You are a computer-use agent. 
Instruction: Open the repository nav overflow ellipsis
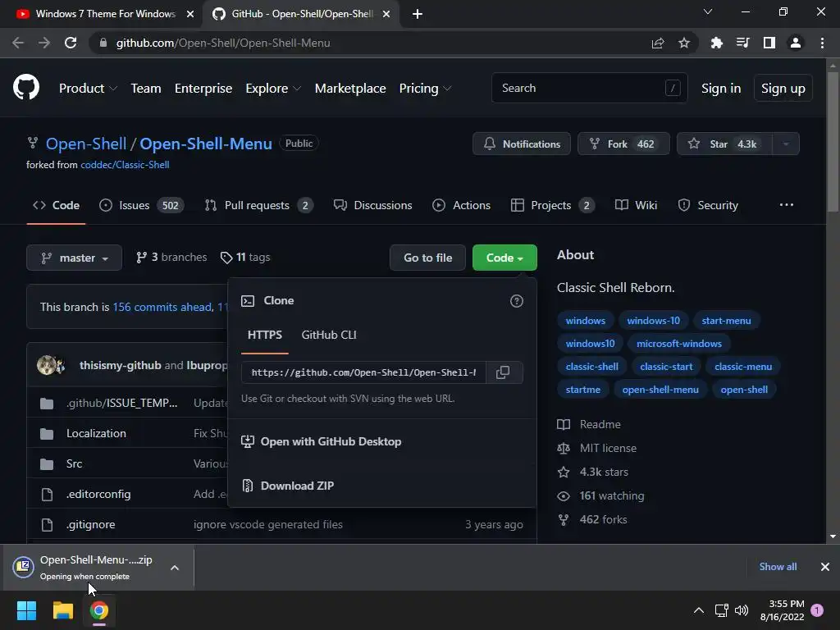tap(787, 205)
